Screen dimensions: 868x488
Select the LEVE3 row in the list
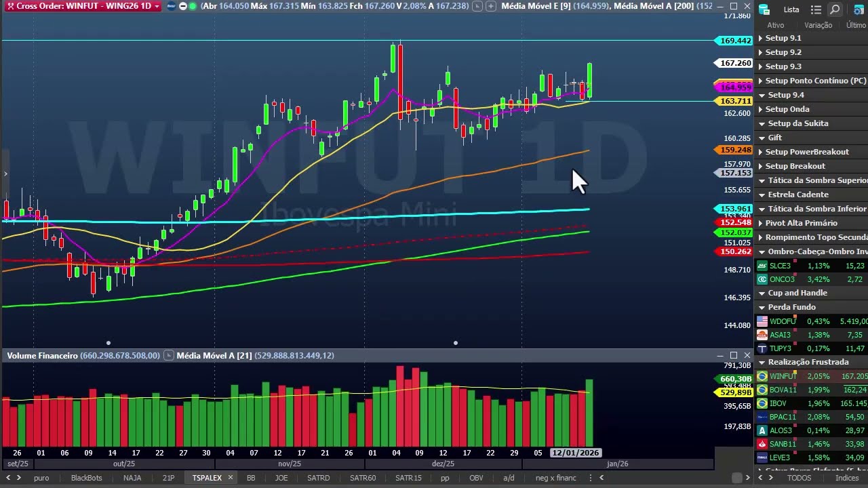tap(811, 458)
